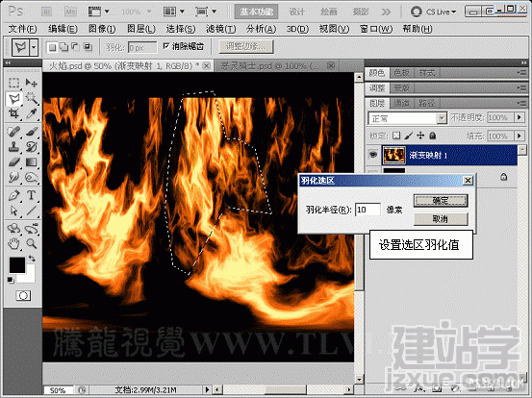Screen dimensions: 532x398
Task: Select the Rectangular Marquee tool
Action: [13, 83]
